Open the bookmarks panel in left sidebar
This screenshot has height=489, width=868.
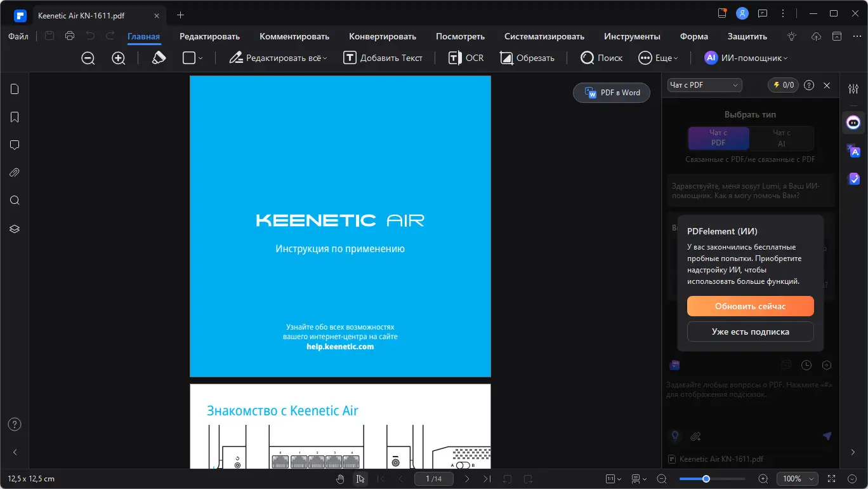coord(15,117)
